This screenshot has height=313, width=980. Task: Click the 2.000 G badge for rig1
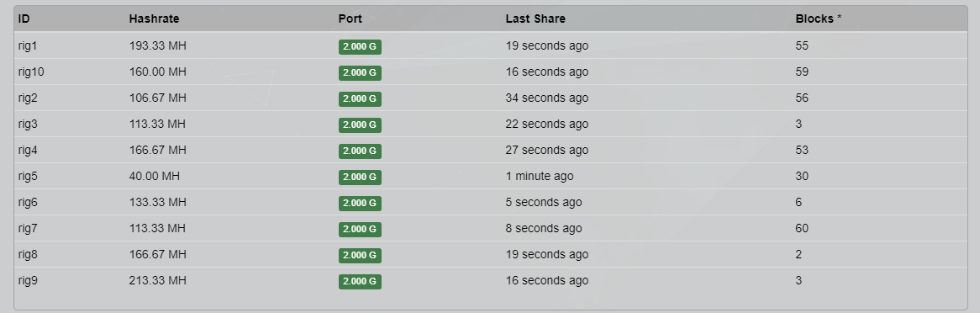click(360, 47)
